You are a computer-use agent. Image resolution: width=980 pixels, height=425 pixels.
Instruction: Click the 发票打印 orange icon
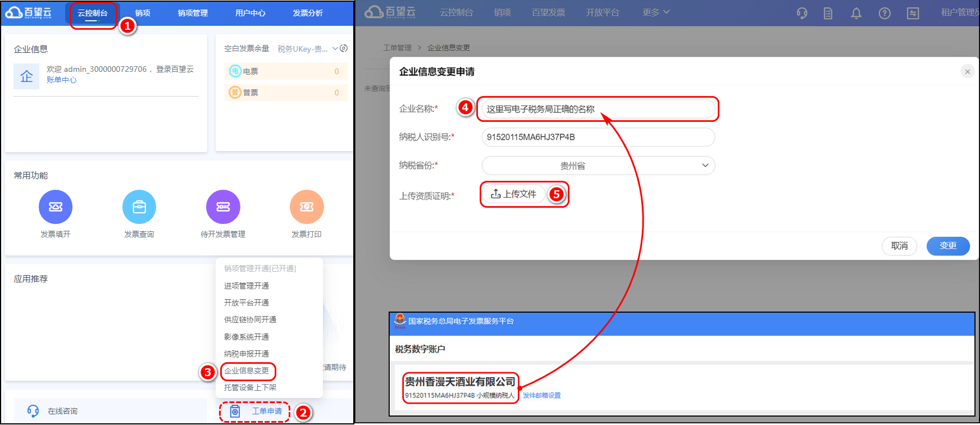pos(307,207)
